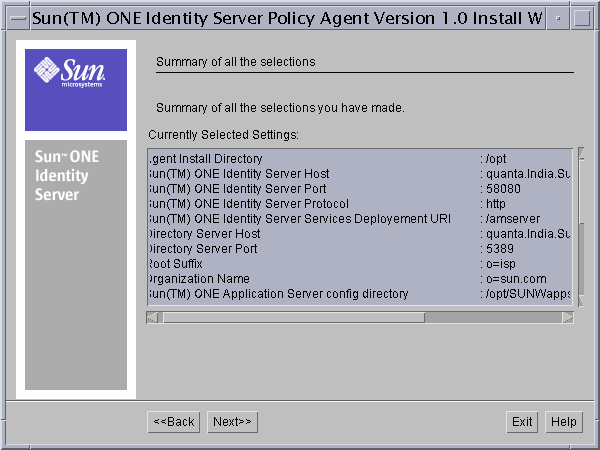Click the horizontal scrollbar left arrow
Screen dimensions: 600x450
(x=152, y=317)
